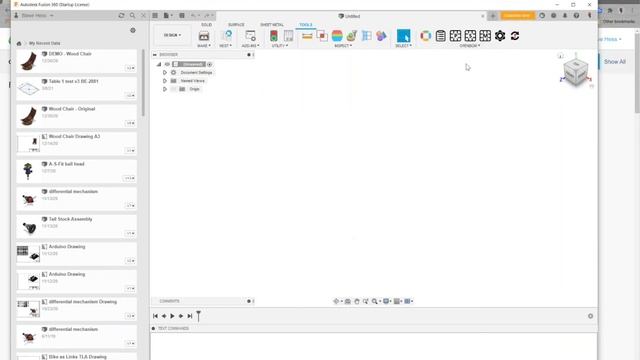Switch to the Solid tab
Image resolution: width=640 pixels, height=360 pixels.
pyautogui.click(x=207, y=25)
